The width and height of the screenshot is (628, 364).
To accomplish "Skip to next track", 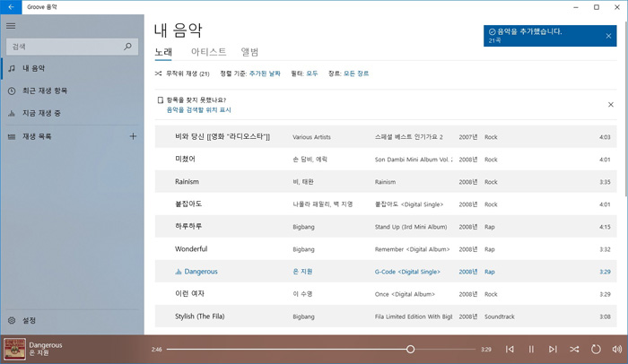I will 553,349.
